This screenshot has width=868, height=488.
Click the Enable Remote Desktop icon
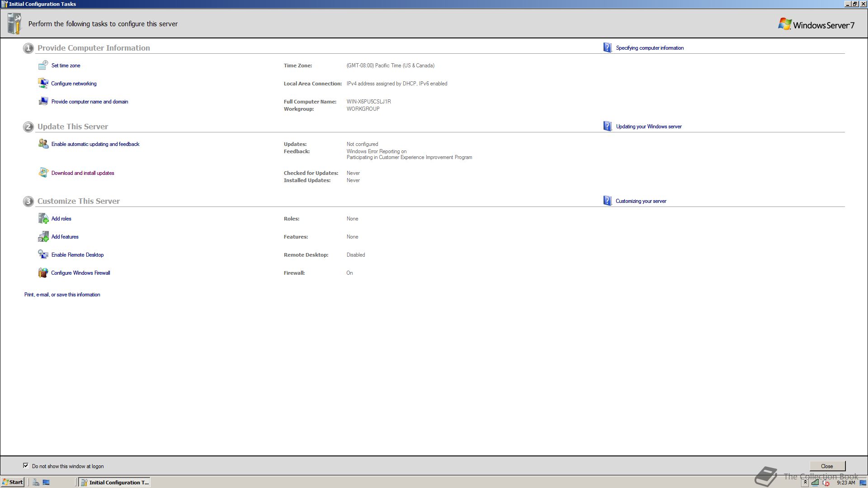43,255
